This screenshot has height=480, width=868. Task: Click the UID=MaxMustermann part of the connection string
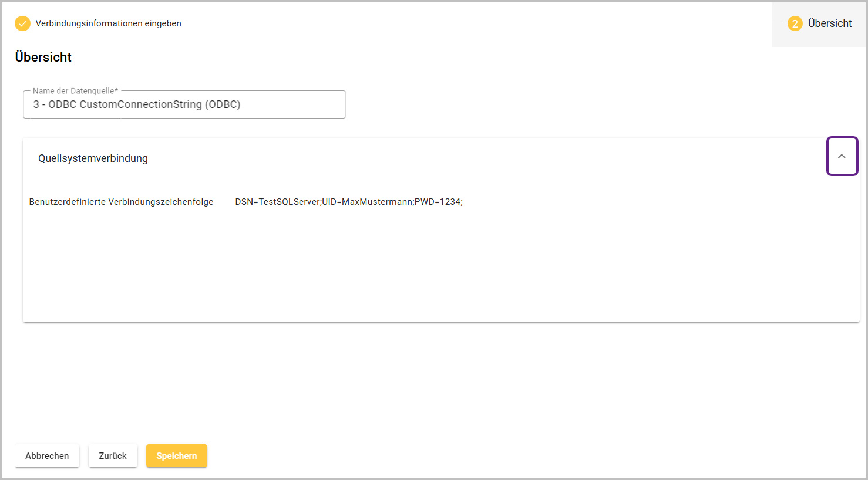click(367, 202)
